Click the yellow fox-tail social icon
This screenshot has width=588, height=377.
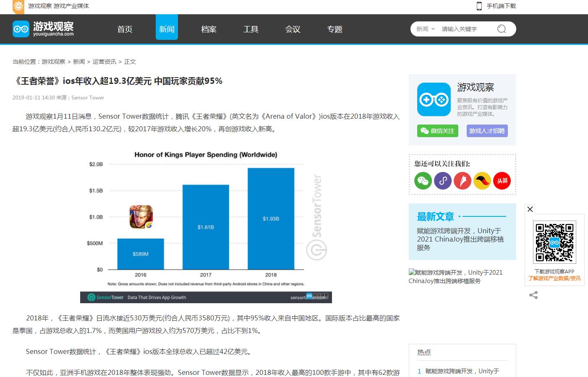click(482, 181)
